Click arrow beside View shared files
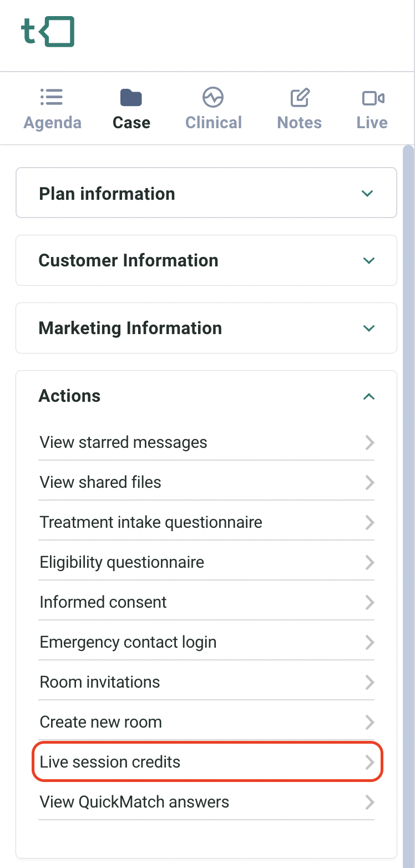The height and width of the screenshot is (868, 415). click(370, 482)
